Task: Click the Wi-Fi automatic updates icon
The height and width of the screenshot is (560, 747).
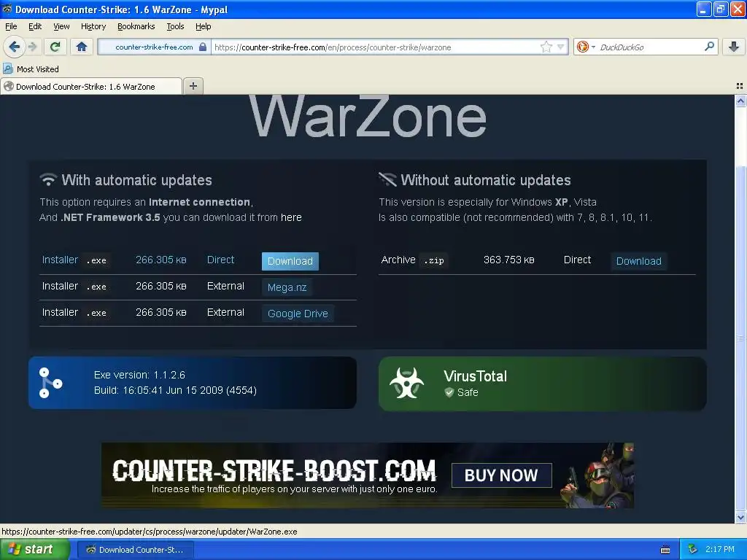Action: pos(48,179)
